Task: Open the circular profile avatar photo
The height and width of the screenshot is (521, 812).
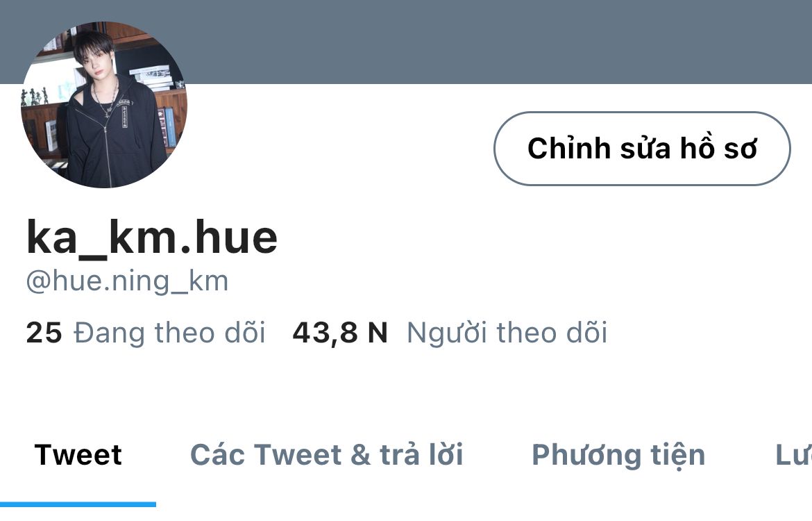Action: point(104,104)
